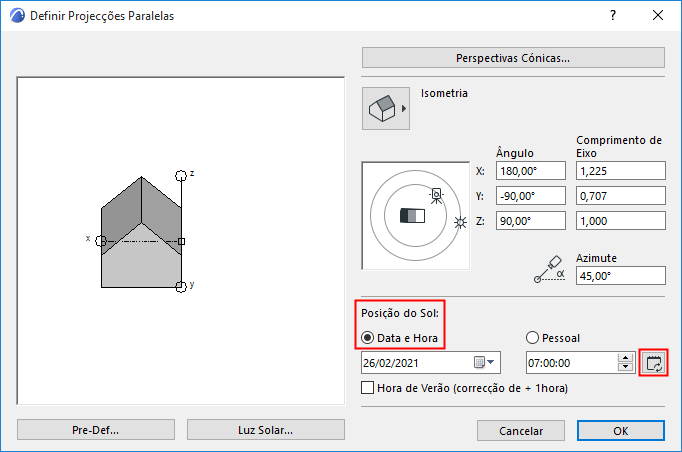Click the sun icon in the orbit diagram
Viewport: 682px width, 452px height.
click(x=460, y=222)
